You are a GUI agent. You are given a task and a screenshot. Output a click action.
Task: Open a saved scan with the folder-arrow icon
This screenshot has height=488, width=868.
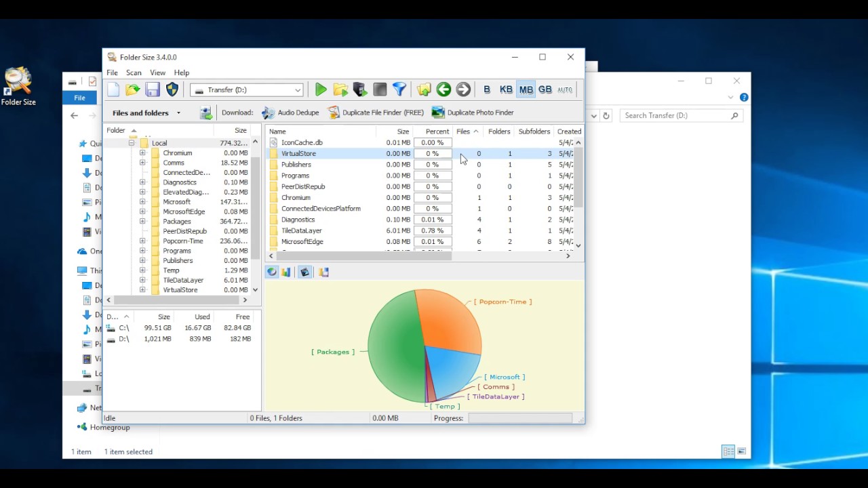pyautogui.click(x=133, y=89)
